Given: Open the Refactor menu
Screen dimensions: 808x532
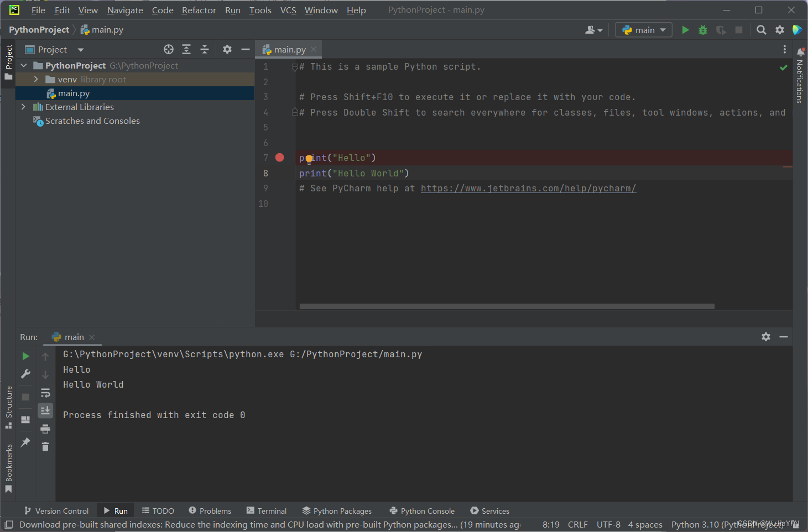Looking at the screenshot, I should (199, 10).
